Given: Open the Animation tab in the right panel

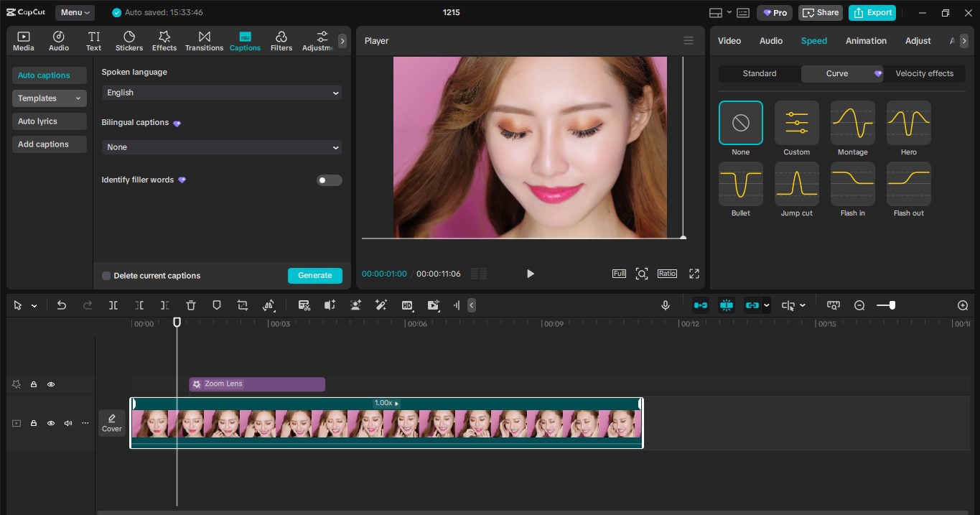Looking at the screenshot, I should (866, 41).
